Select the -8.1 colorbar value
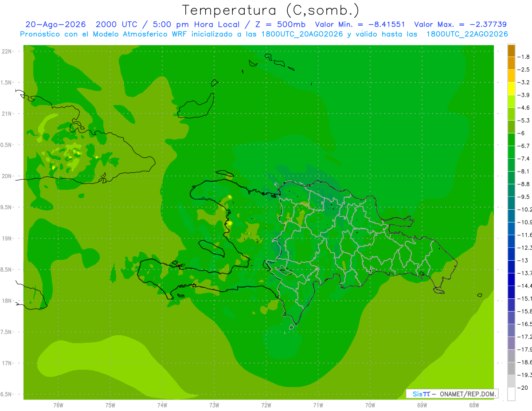 [524, 172]
